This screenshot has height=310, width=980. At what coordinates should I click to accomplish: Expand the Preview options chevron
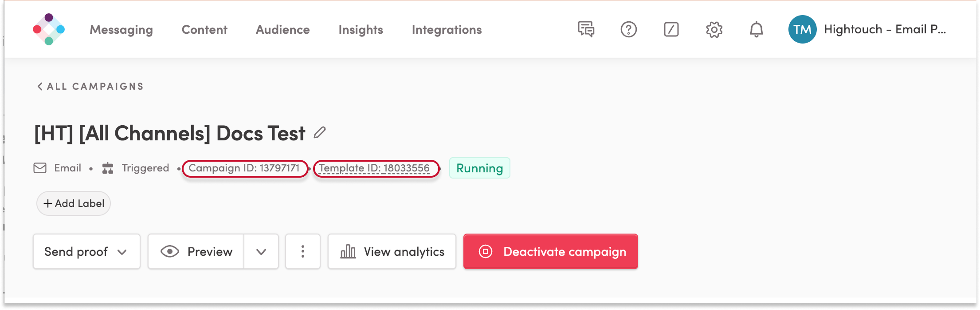(x=261, y=251)
